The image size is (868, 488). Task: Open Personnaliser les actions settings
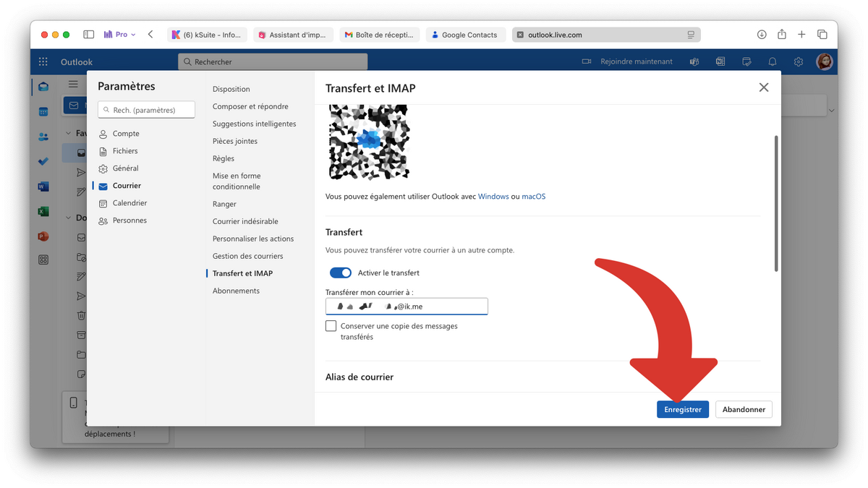pyautogui.click(x=253, y=239)
